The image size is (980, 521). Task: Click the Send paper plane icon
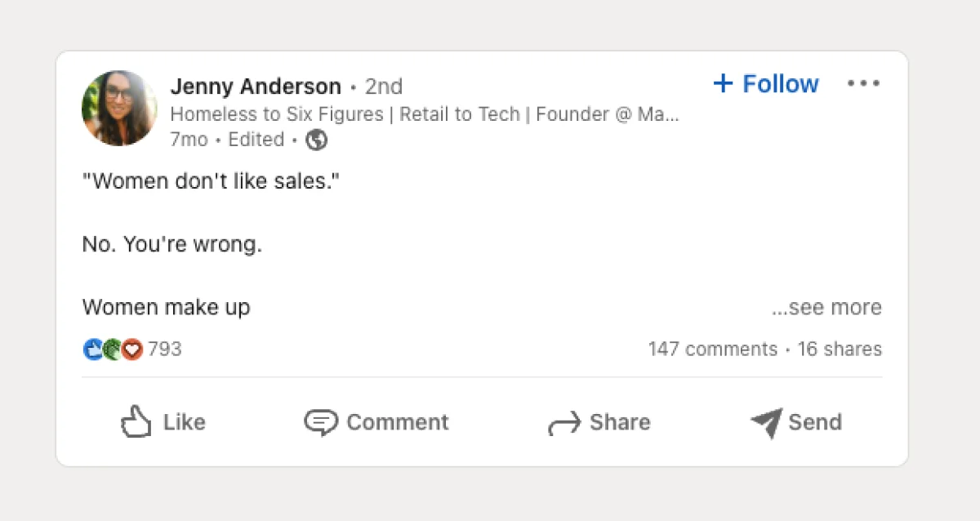[x=764, y=421]
